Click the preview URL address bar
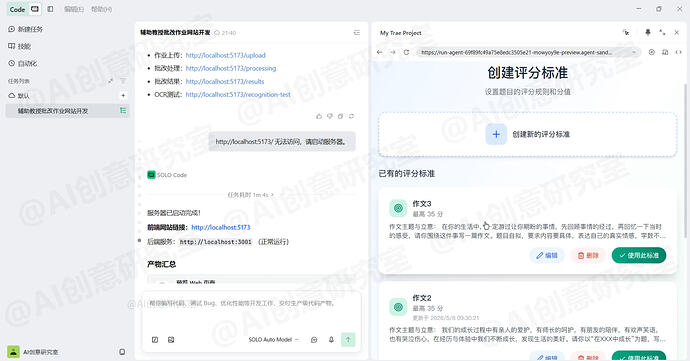Viewport: 690px width, 361px height. (x=528, y=52)
